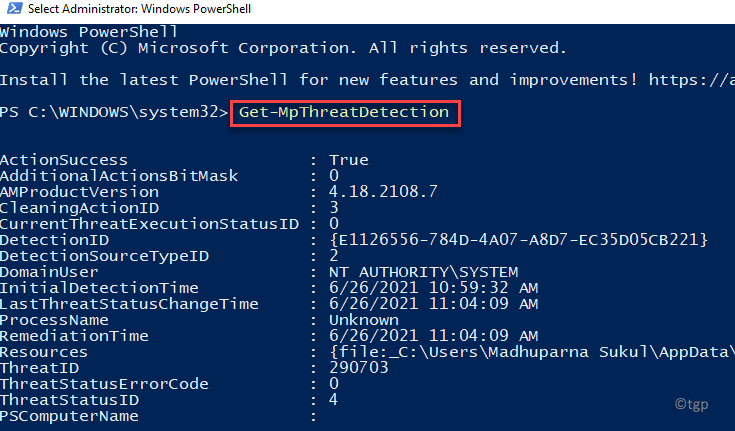Click the ActionSuccess label

coord(64,160)
